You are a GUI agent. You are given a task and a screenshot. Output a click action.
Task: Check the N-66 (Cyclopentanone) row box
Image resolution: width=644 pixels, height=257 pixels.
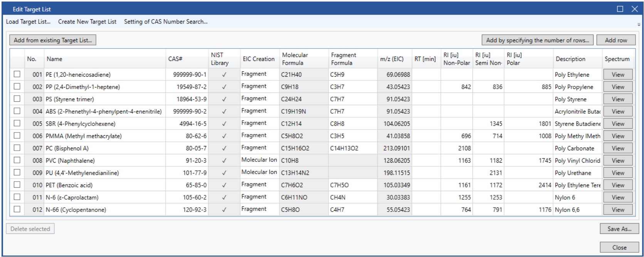point(17,210)
